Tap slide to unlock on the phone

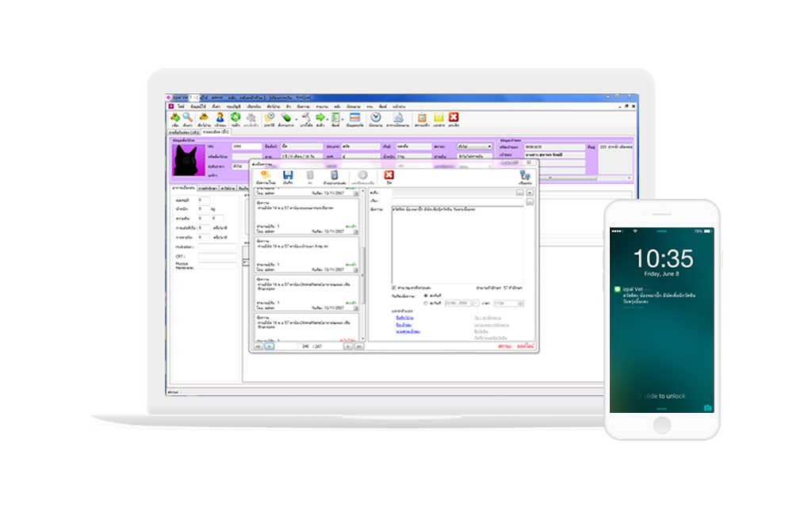(x=665, y=396)
